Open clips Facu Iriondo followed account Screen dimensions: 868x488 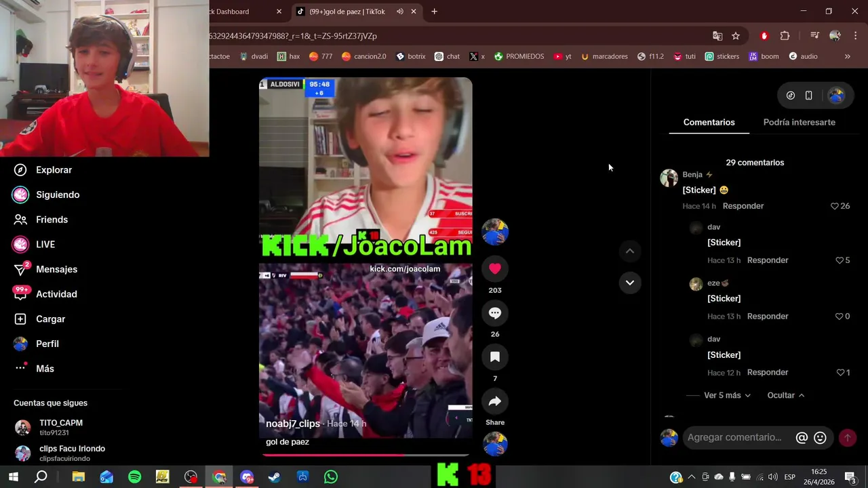(x=60, y=453)
